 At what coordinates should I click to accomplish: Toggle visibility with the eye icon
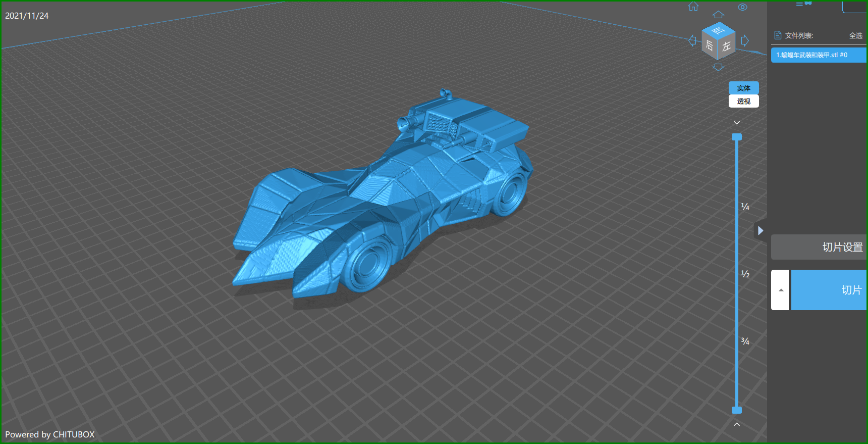click(742, 7)
